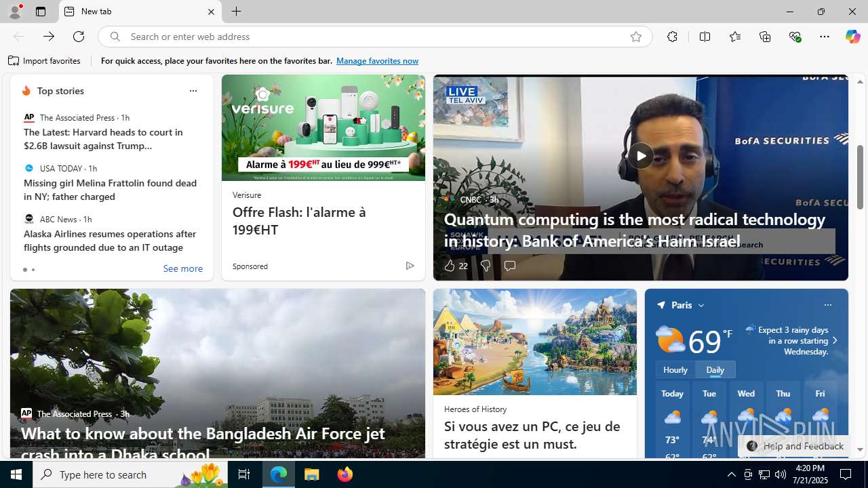Viewport: 868px width, 488px height.
Task: Refresh the current page
Action: (79, 37)
